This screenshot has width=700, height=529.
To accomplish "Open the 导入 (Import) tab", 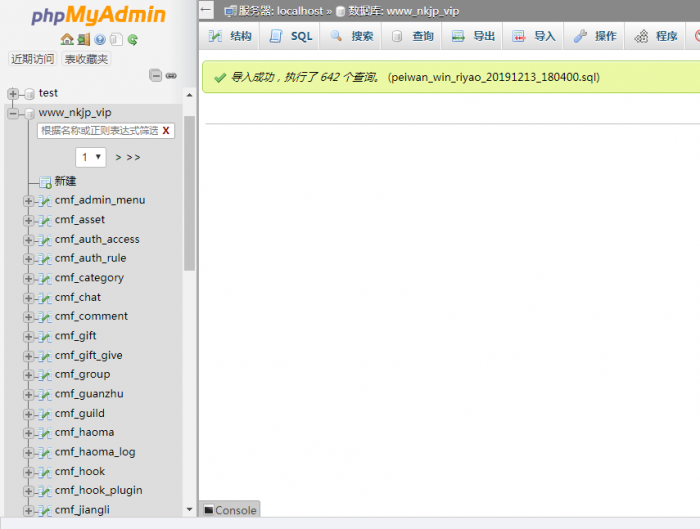I will (534, 36).
